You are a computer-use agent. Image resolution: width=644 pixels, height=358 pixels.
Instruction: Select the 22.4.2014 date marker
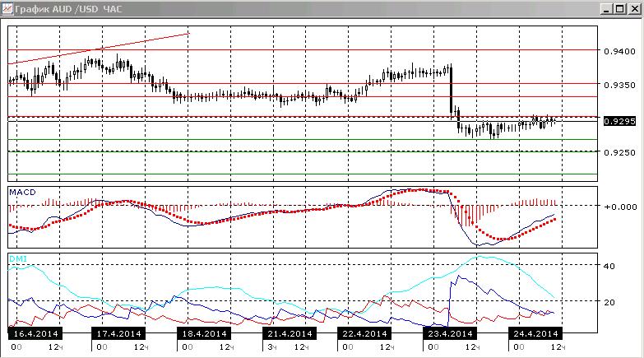pyautogui.click(x=364, y=333)
